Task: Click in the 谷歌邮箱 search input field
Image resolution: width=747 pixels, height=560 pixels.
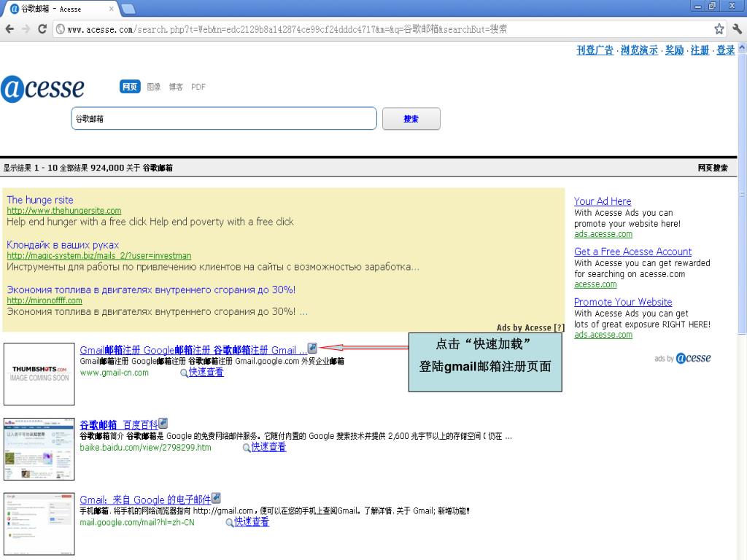Action: 224,119
